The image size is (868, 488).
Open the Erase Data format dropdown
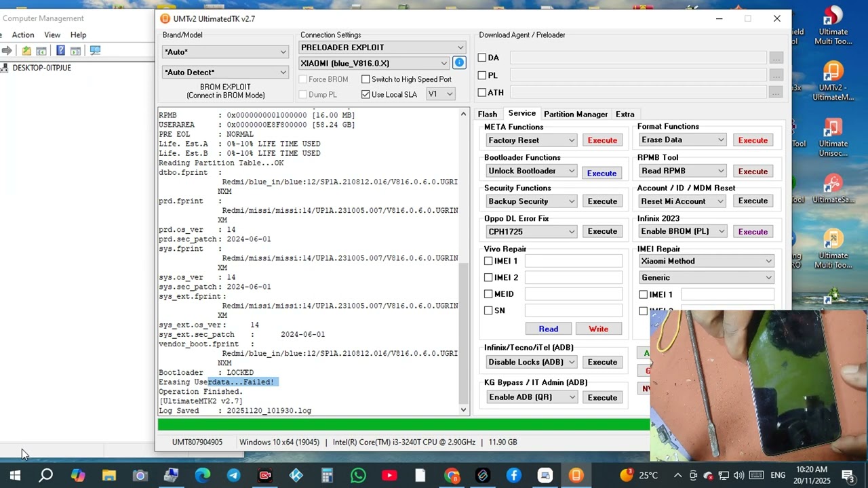click(683, 140)
